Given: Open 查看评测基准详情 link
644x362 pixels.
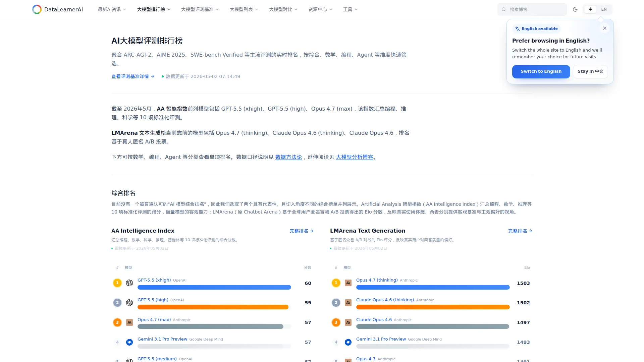Looking at the screenshot, I should click(x=133, y=76).
